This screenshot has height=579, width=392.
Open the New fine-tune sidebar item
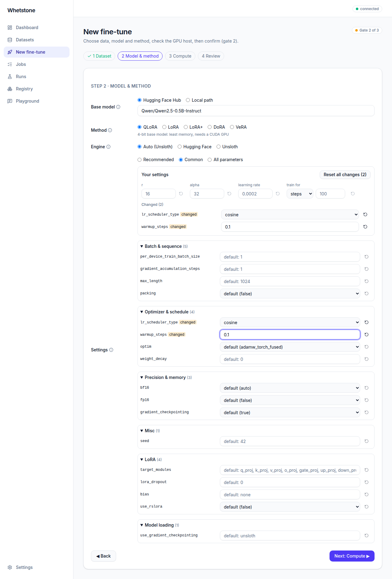click(x=37, y=52)
